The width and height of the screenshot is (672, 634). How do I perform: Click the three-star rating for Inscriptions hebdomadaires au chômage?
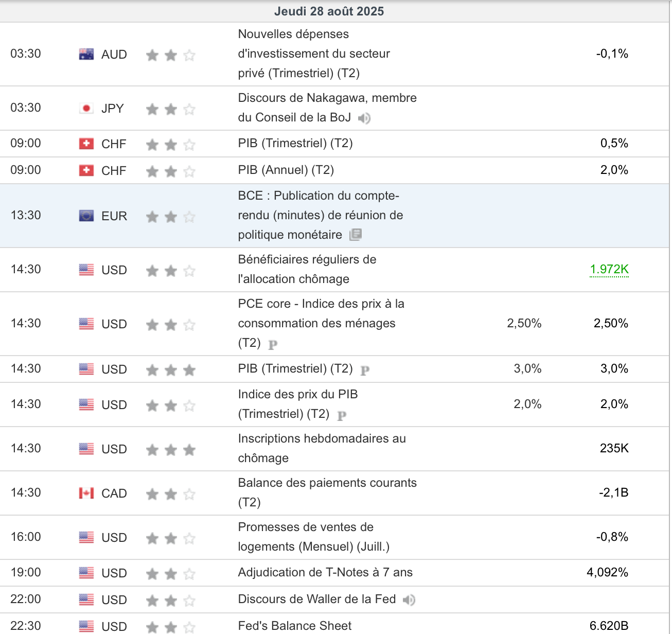coord(171,450)
